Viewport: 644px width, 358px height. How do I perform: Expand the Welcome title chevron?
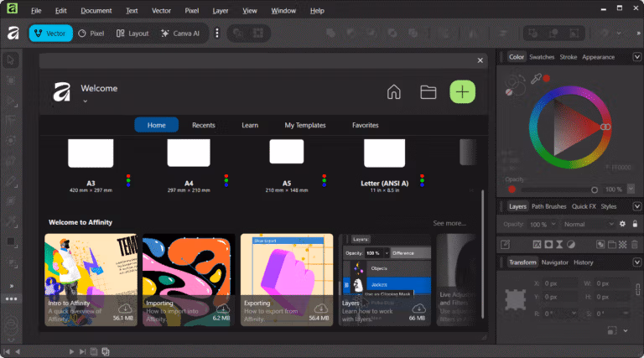(x=85, y=101)
